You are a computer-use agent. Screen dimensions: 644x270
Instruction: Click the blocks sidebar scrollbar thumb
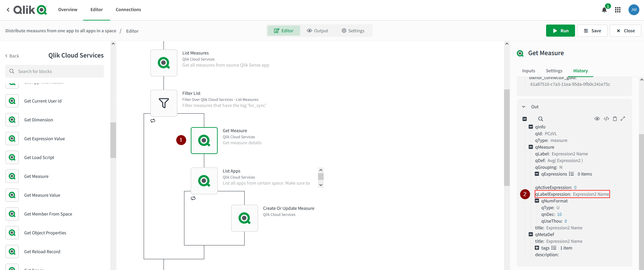(113, 140)
